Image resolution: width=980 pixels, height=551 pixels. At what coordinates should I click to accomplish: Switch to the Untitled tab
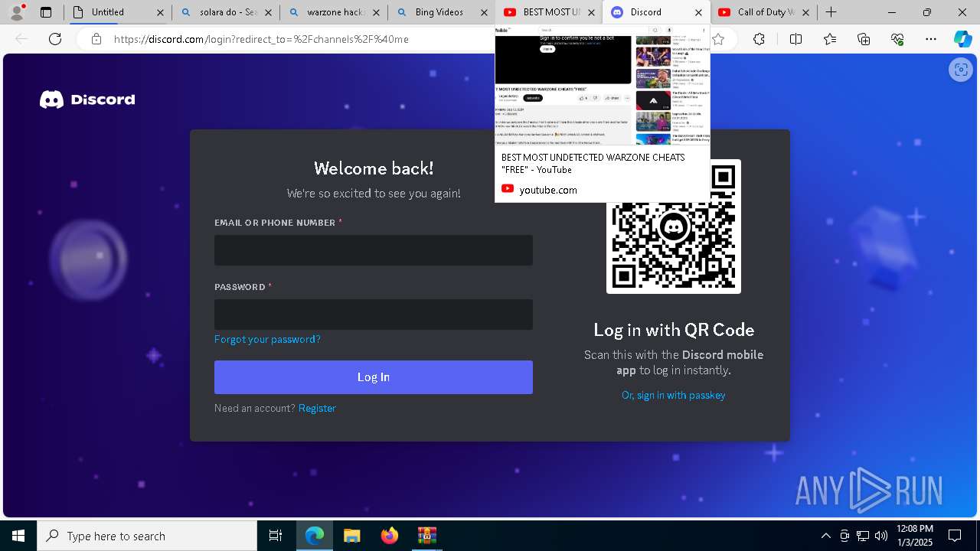(x=118, y=12)
